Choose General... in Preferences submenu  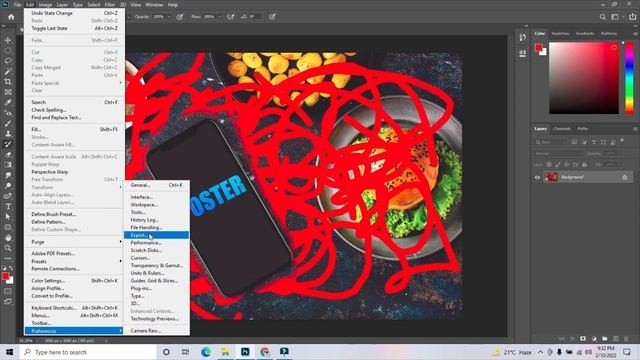156,185
